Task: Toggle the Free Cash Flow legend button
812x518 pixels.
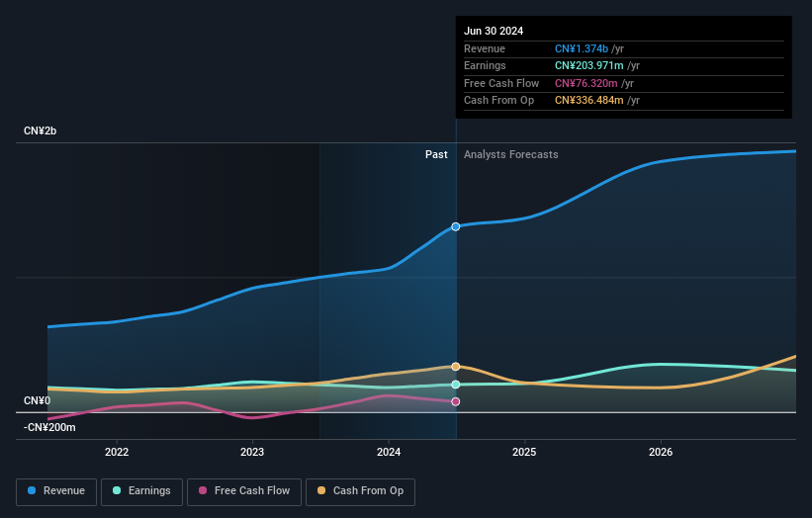Action: coord(244,491)
